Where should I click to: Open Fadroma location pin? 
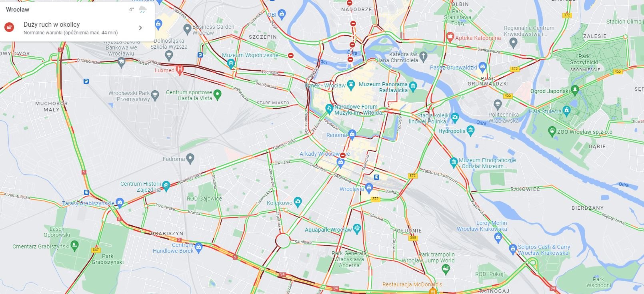click(x=190, y=159)
